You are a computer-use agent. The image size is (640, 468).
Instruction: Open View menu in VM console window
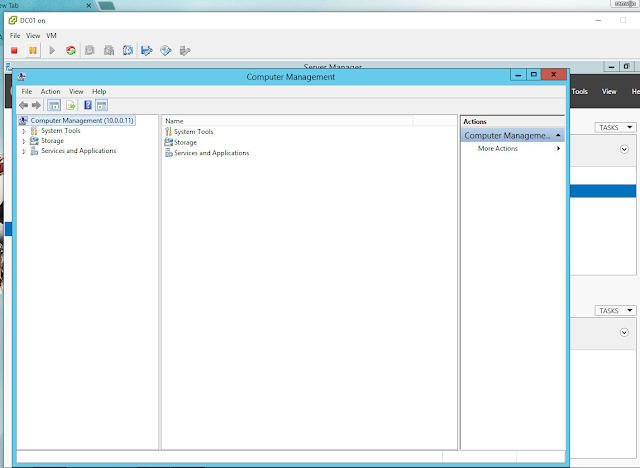[33, 35]
